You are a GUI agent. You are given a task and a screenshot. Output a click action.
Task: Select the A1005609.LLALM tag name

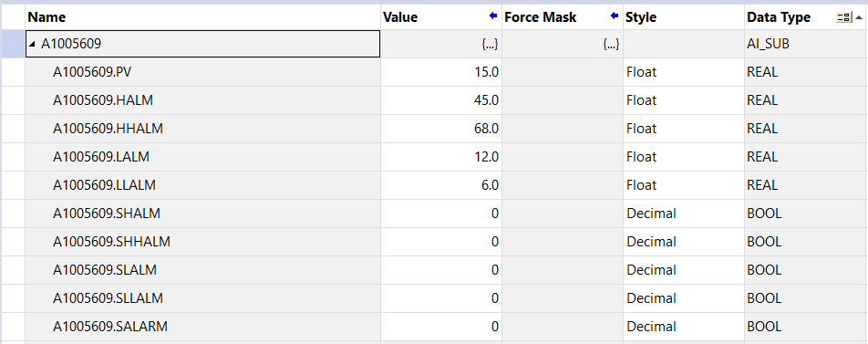[x=104, y=185]
